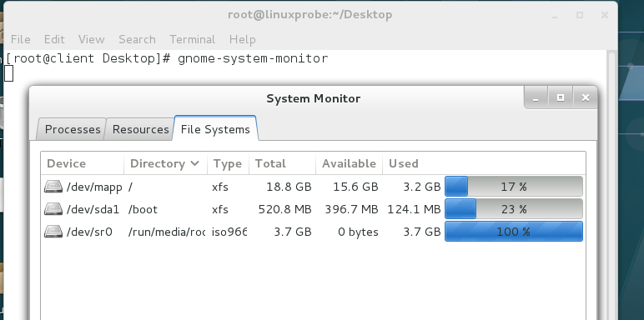Screen dimensions: 644x320
Task: Click the /dev/sda1 drive icon
Action: click(53, 209)
